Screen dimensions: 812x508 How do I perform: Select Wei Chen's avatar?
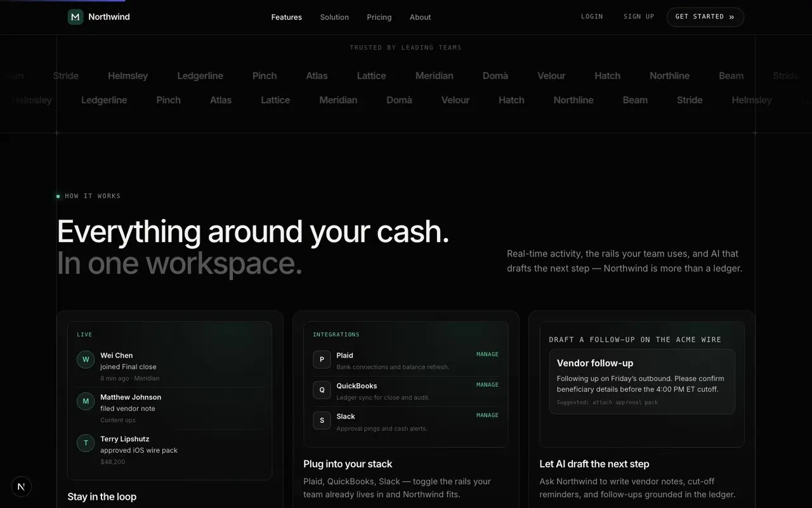click(x=86, y=359)
